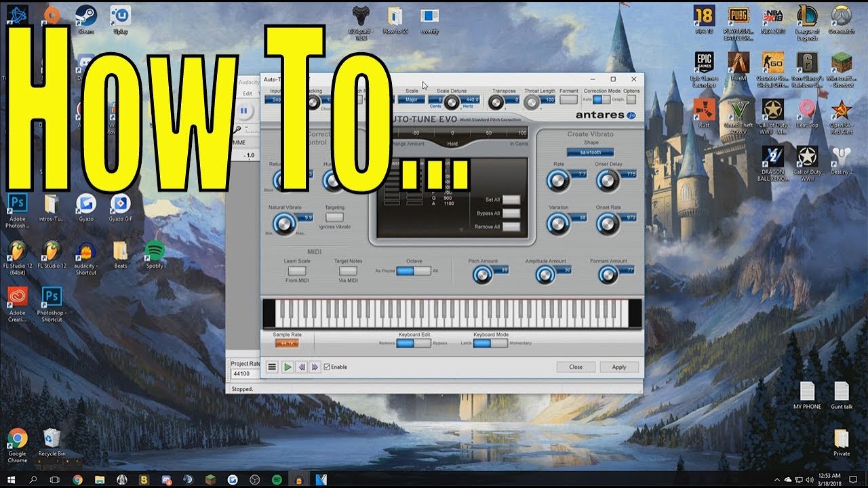Click the Throat Length knob
868x488 pixels.
point(532,102)
